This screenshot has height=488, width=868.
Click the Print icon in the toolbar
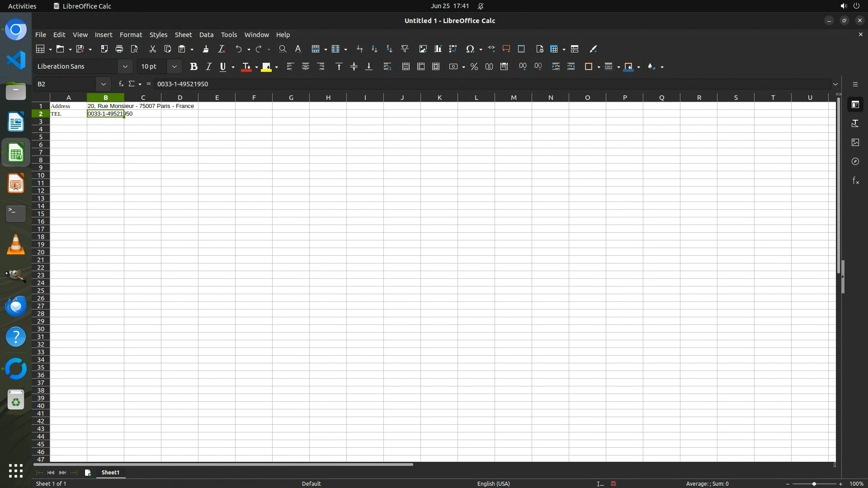(119, 49)
